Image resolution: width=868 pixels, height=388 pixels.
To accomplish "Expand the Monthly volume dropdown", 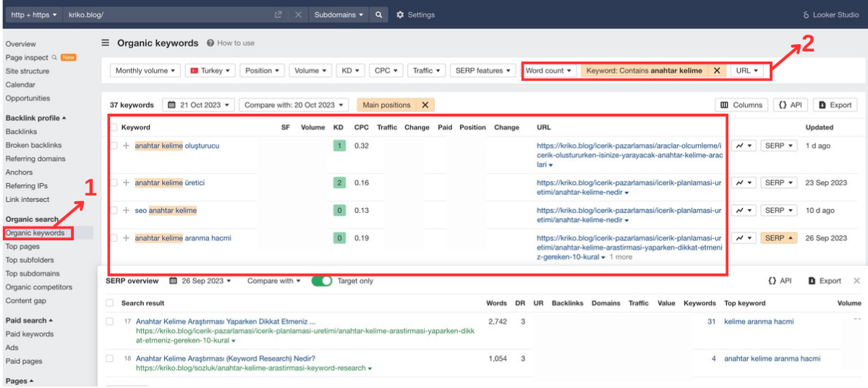I will click(145, 70).
